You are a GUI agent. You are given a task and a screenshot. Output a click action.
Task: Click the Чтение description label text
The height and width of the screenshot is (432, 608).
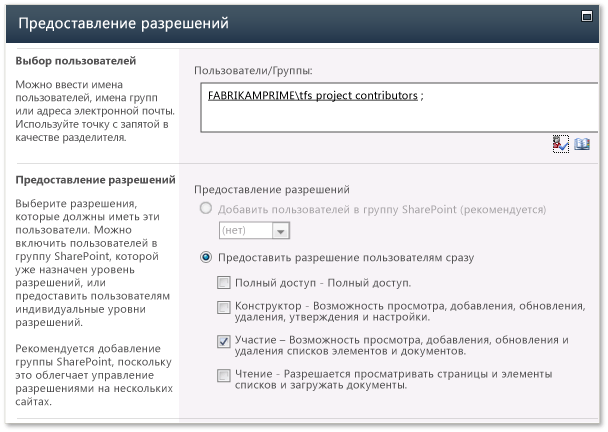(x=394, y=379)
